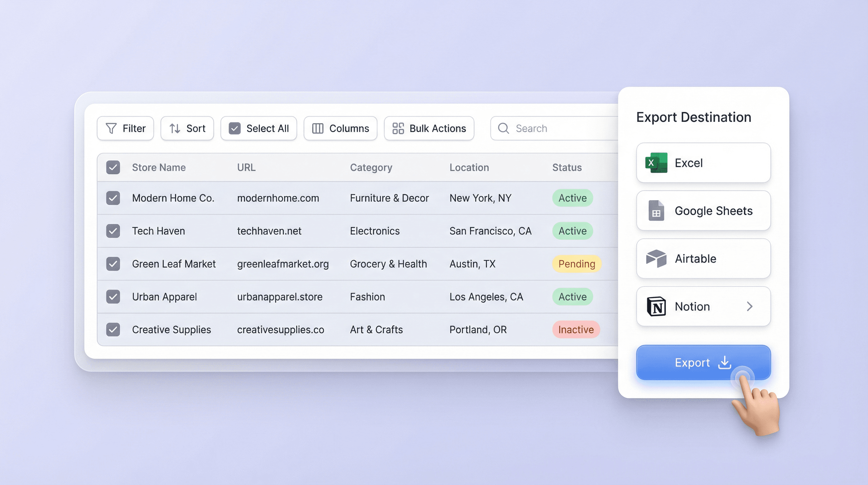
Task: Toggle the Creative Supplies checkbox
Action: 113,330
